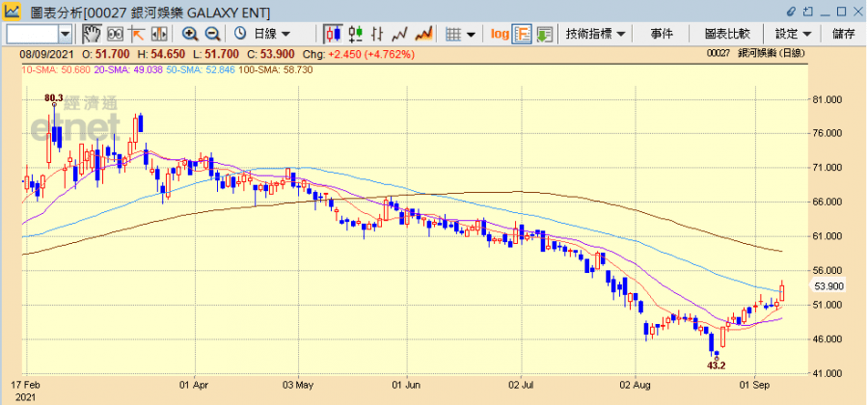
Task: Zoom out of the chart
Action: pyautogui.click(x=212, y=34)
